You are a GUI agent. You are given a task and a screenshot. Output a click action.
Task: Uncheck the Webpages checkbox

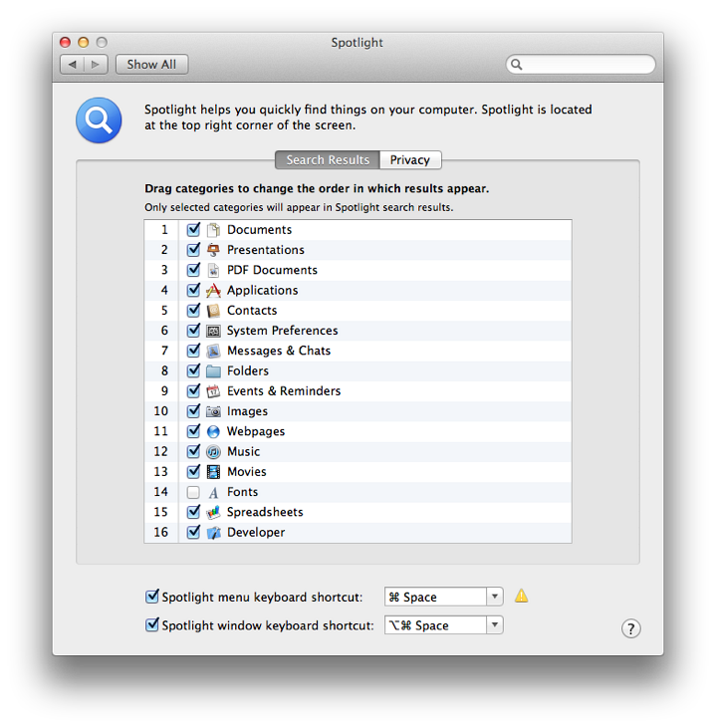[193, 431]
